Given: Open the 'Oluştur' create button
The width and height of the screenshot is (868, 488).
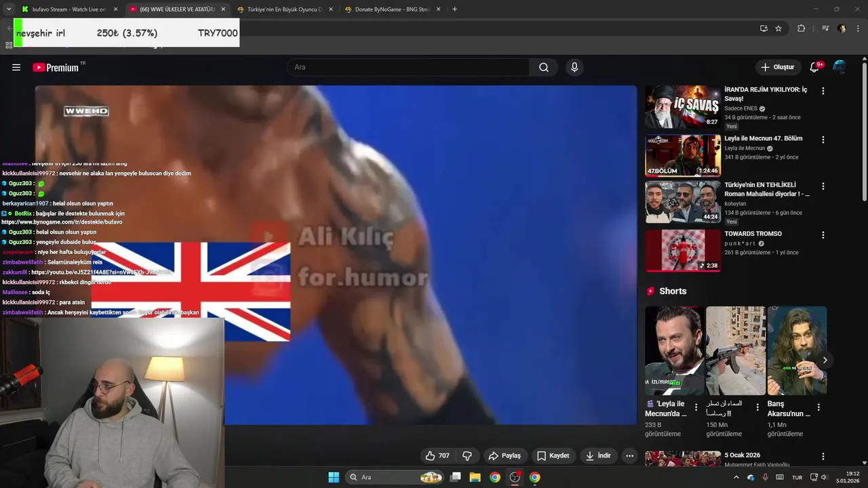Looking at the screenshot, I should pos(777,67).
